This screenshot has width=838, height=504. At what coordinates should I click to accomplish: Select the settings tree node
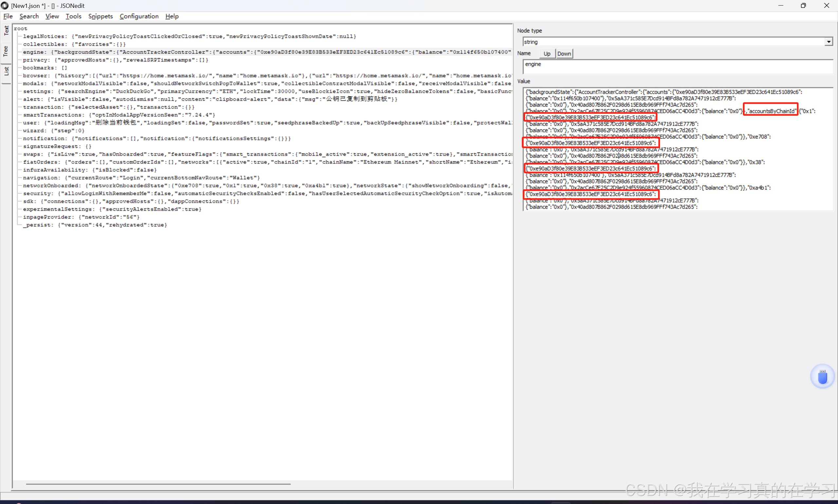37,91
